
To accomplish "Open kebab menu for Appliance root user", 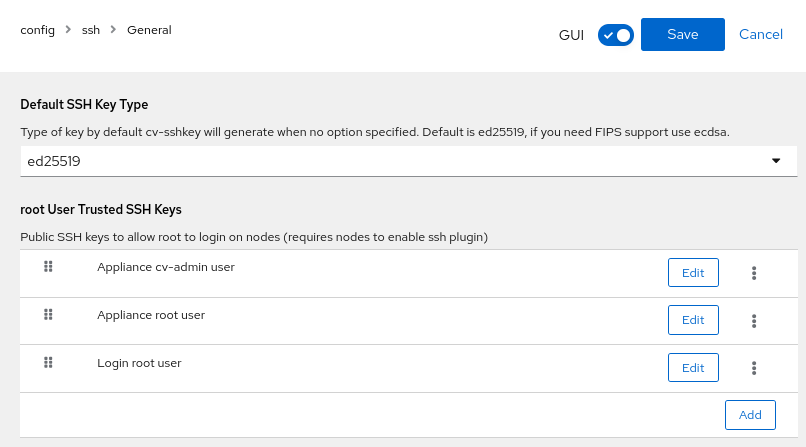I will point(754,321).
